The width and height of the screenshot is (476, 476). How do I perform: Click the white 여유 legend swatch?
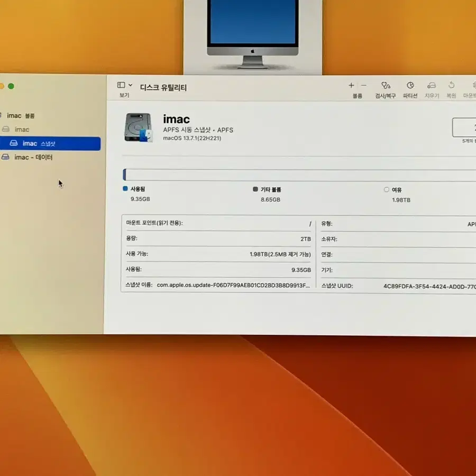point(387,189)
